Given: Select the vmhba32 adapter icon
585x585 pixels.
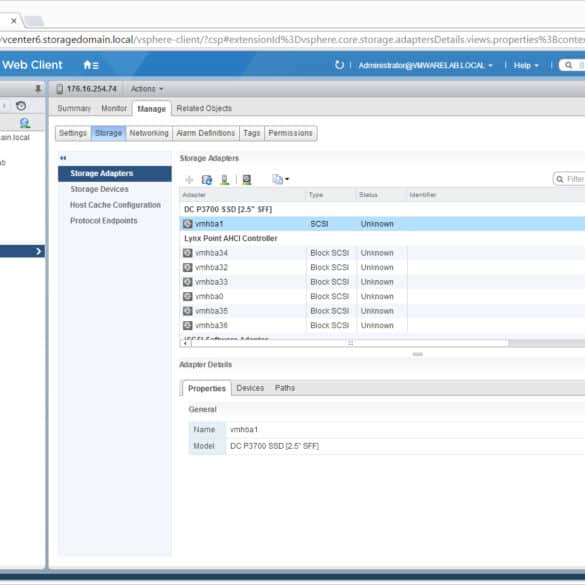Looking at the screenshot, I should coord(187,268).
